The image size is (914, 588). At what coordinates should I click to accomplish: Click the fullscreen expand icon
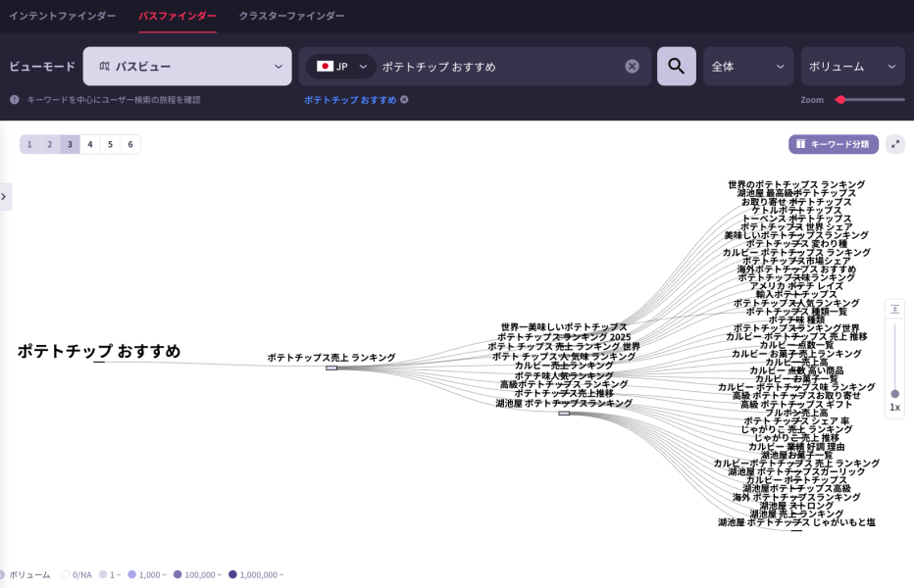click(894, 144)
